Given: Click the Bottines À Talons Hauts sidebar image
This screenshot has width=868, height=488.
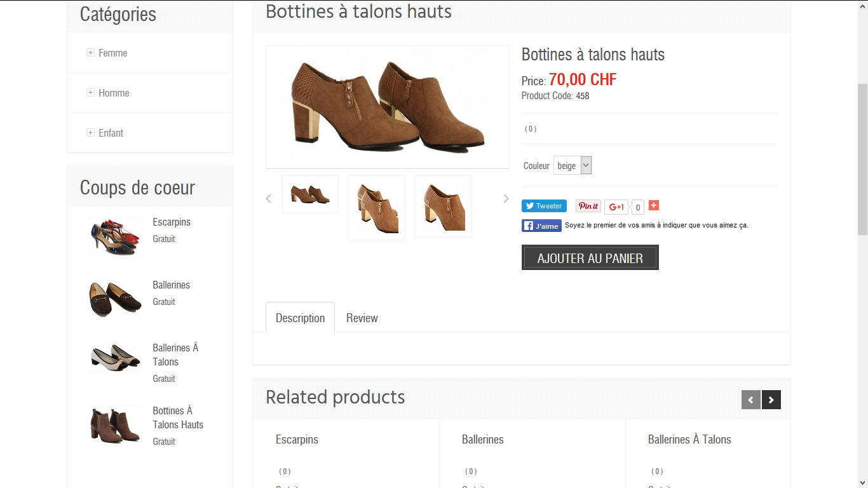Looking at the screenshot, I should [115, 424].
